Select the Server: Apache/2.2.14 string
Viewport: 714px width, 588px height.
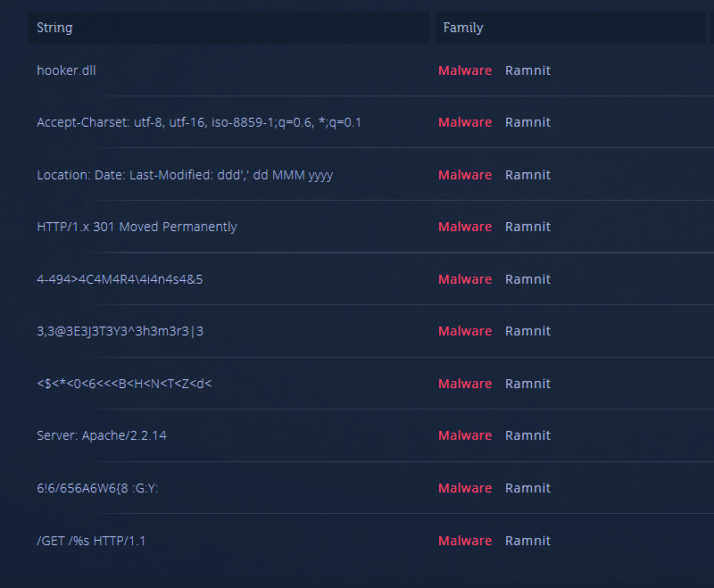pos(102,435)
